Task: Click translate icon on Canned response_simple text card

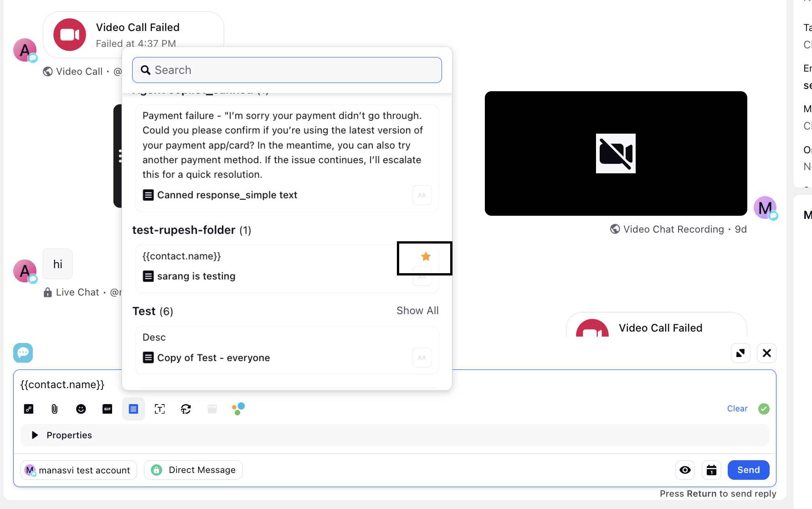Action: click(422, 195)
